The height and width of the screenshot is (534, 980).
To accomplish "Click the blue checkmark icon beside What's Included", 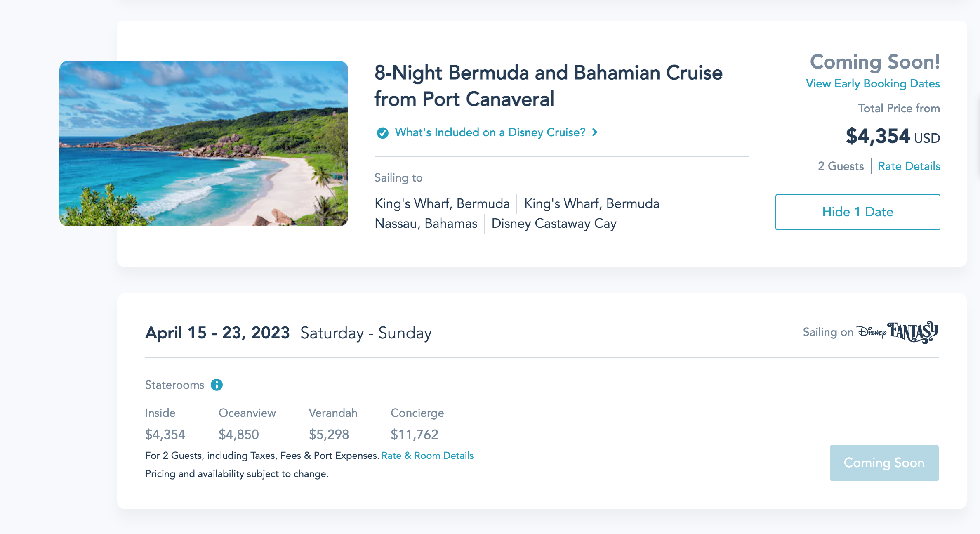I will click(x=382, y=133).
